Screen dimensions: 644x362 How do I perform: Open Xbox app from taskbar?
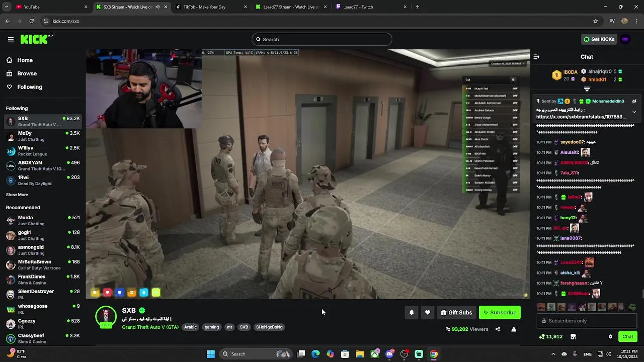pos(375,354)
